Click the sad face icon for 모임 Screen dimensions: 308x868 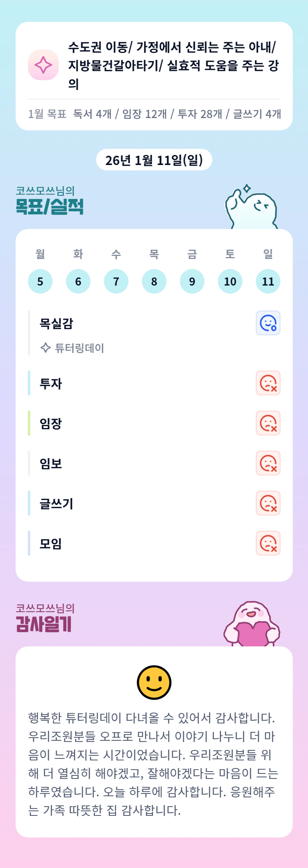(x=268, y=543)
